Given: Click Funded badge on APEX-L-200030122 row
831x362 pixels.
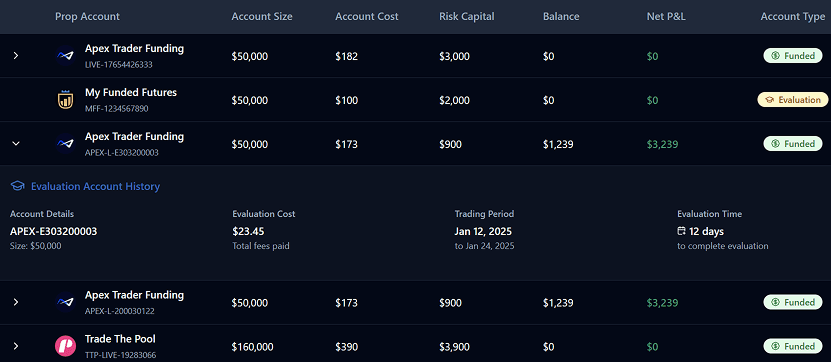Looking at the screenshot, I should click(792, 302).
